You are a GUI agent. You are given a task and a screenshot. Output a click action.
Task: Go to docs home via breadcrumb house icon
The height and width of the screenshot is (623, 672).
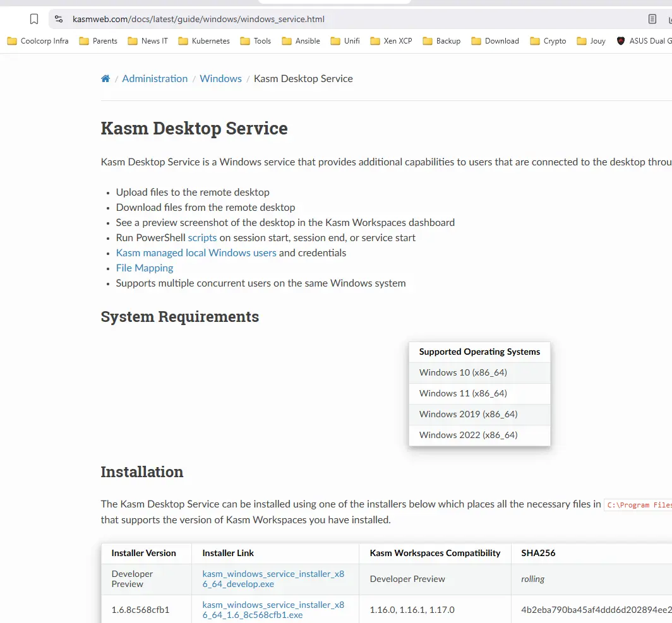105,79
